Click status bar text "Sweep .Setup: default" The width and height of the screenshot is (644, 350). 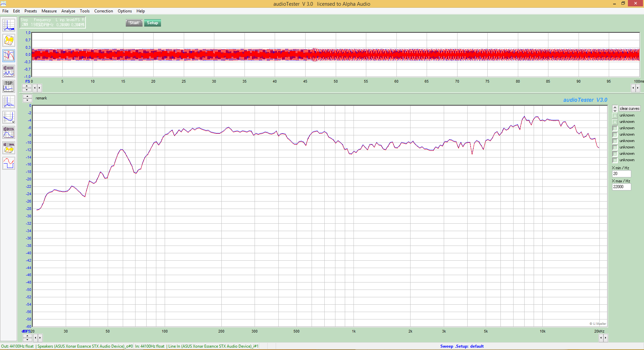point(462,346)
